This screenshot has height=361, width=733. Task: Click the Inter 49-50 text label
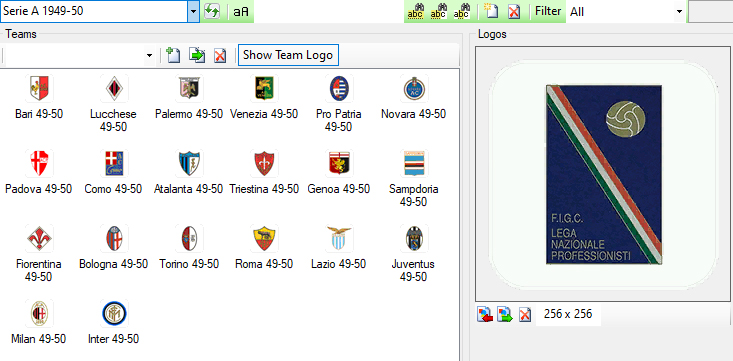[x=114, y=339]
